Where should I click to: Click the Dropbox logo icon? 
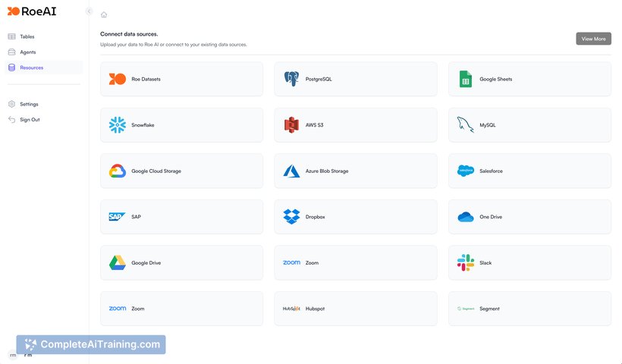[291, 216]
